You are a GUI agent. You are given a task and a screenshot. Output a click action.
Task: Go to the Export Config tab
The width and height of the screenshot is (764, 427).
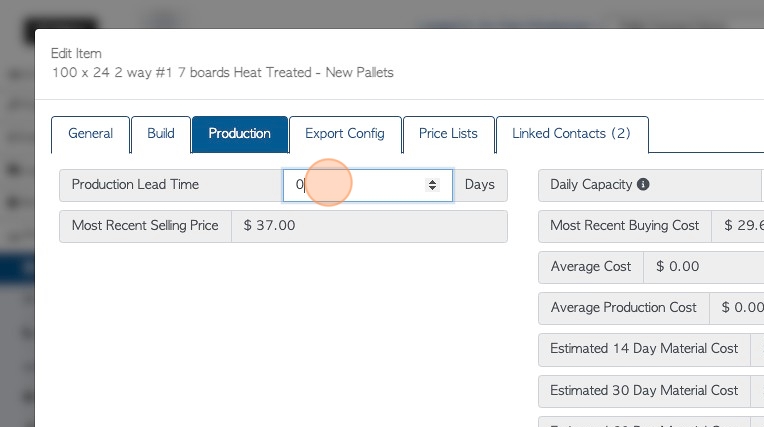(345, 134)
